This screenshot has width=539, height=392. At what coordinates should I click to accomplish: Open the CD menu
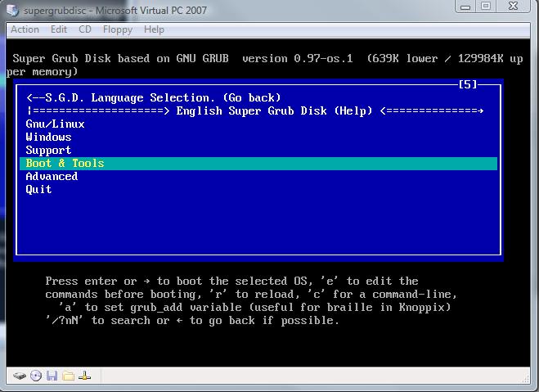point(85,29)
